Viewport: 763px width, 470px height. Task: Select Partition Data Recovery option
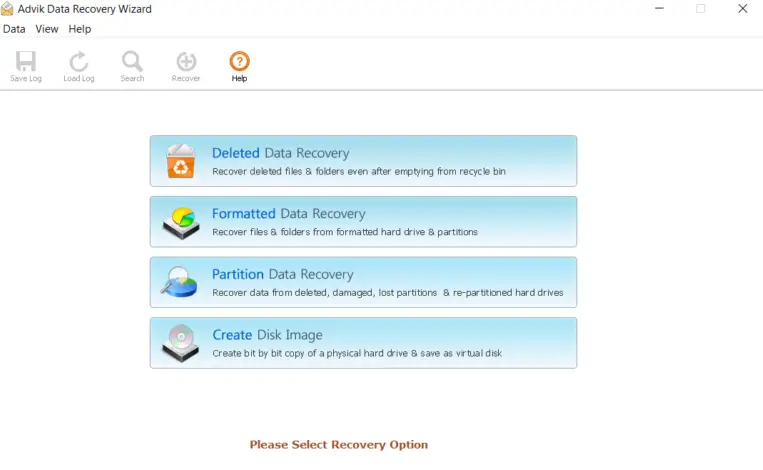[x=363, y=283]
